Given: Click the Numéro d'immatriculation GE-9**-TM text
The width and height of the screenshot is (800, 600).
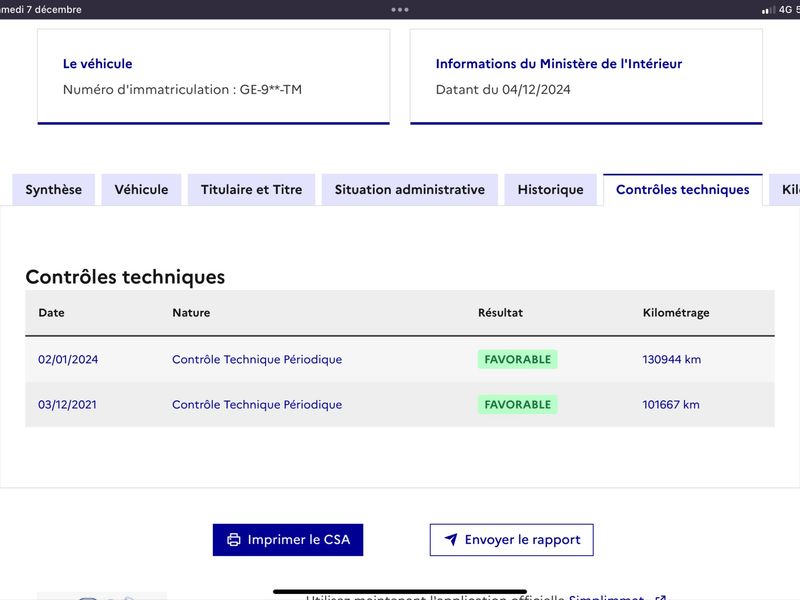Looking at the screenshot, I should click(182, 90).
